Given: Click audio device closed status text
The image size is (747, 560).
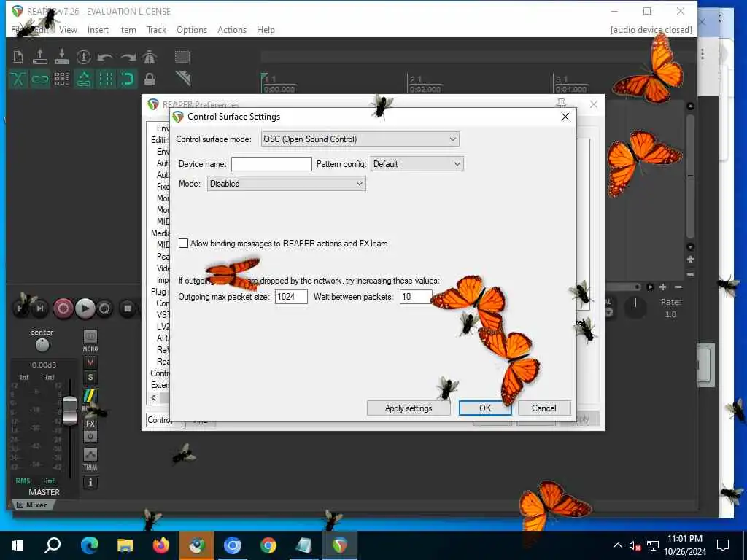Looking at the screenshot, I should point(651,29).
